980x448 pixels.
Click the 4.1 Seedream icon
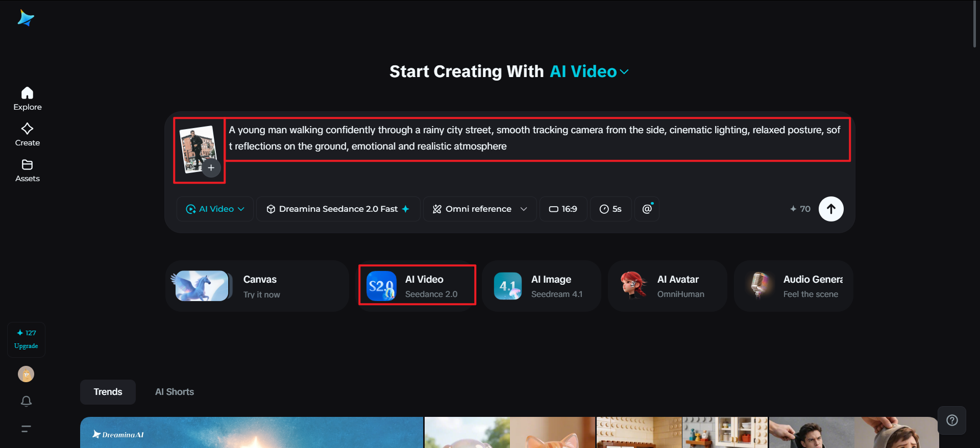[x=508, y=286]
